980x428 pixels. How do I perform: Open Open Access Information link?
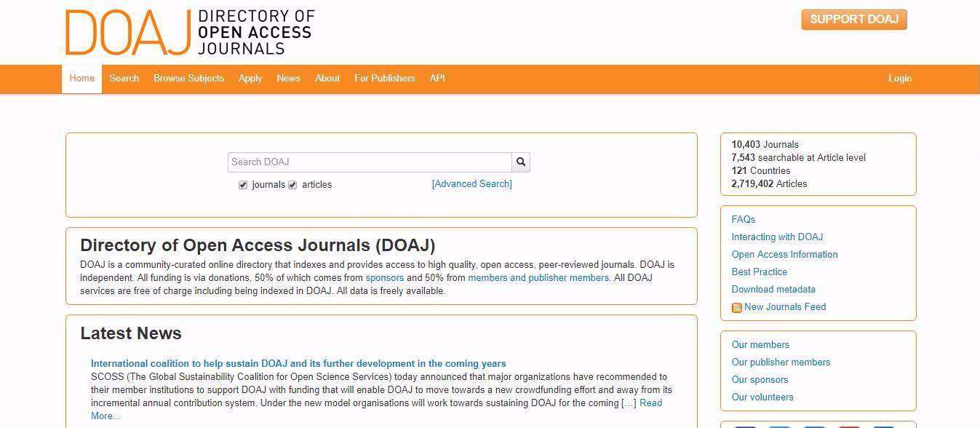coord(784,255)
